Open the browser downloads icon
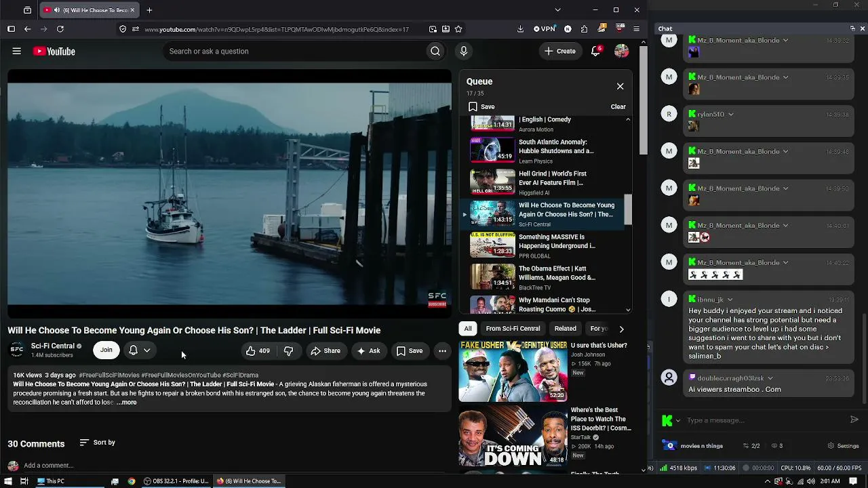 coord(520,29)
